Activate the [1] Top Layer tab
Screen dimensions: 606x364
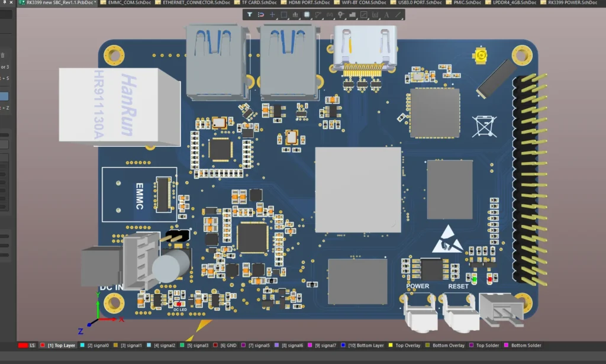[x=61, y=345]
